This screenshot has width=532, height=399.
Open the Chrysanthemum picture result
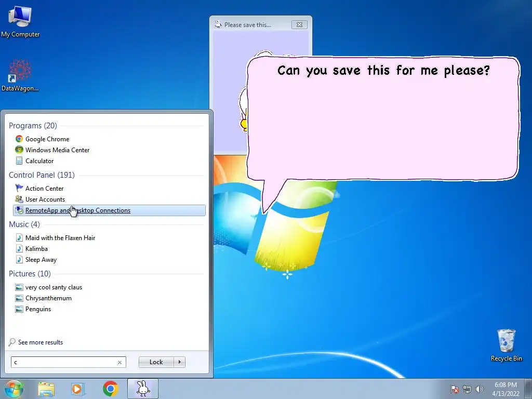coord(109,298)
